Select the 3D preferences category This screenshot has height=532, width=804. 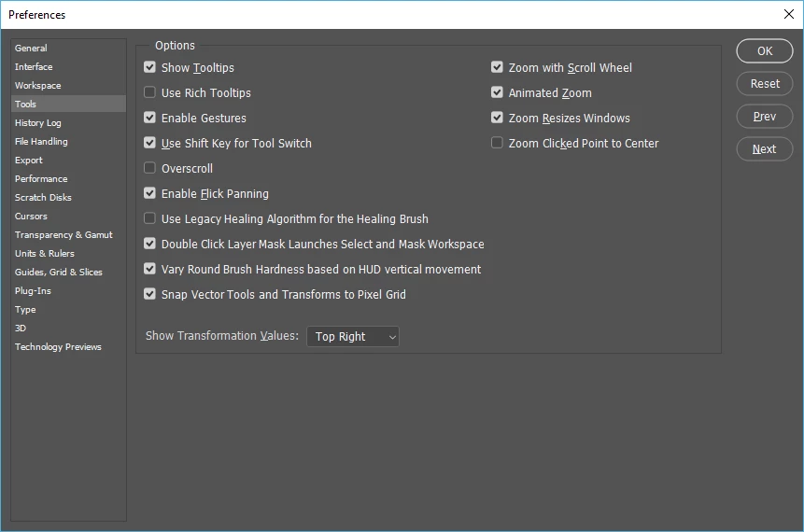tap(68, 328)
